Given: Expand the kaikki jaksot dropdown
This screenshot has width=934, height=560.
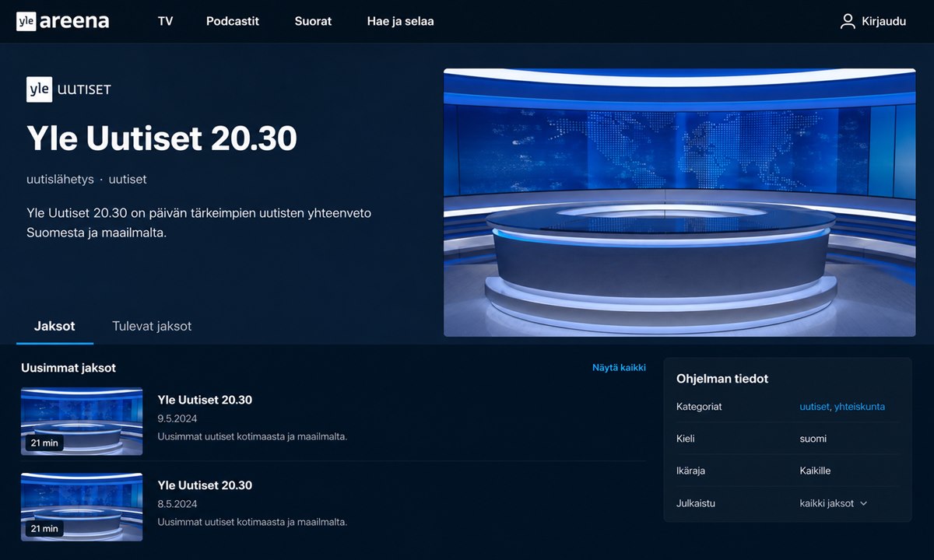Looking at the screenshot, I should [833, 503].
